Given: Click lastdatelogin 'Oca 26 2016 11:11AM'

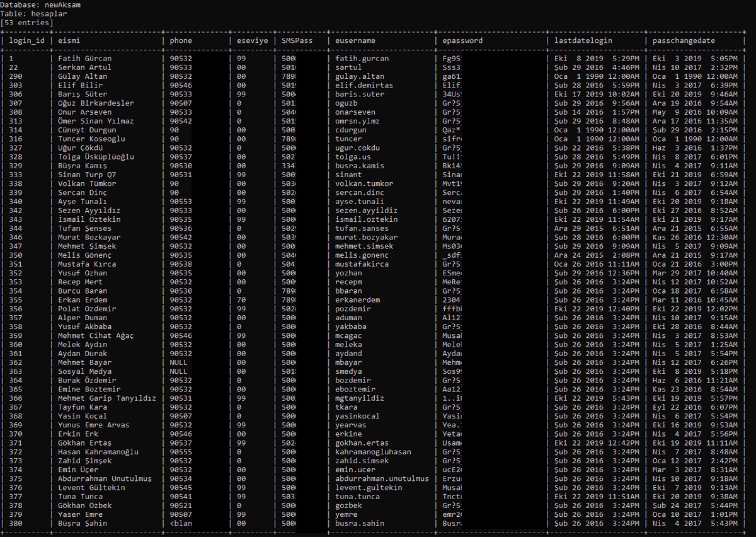Looking at the screenshot, I should (x=597, y=264).
